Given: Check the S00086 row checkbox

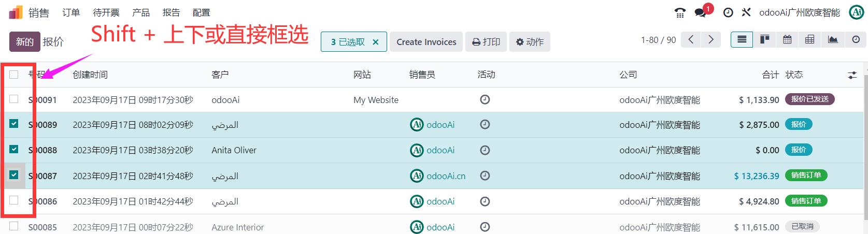Looking at the screenshot, I should click(14, 200).
